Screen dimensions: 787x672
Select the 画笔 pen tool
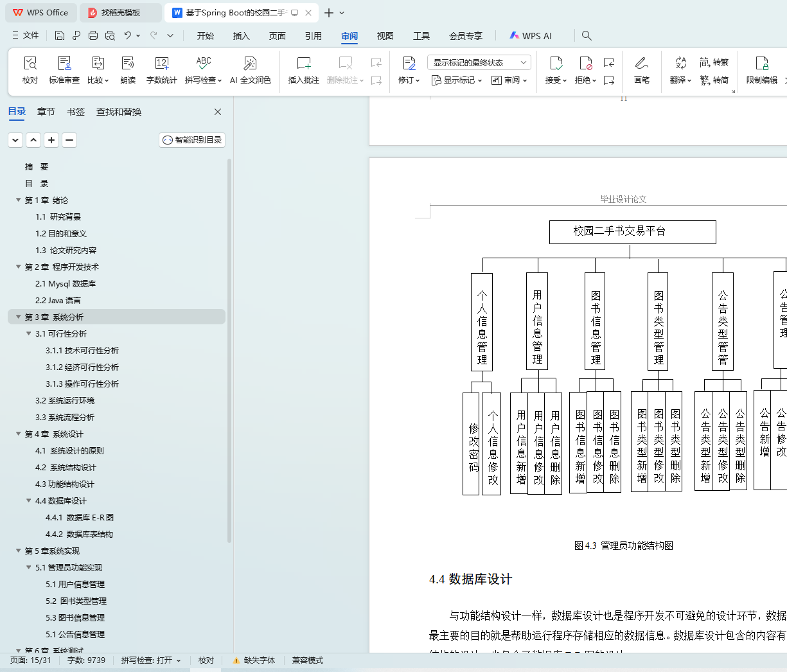coord(641,70)
